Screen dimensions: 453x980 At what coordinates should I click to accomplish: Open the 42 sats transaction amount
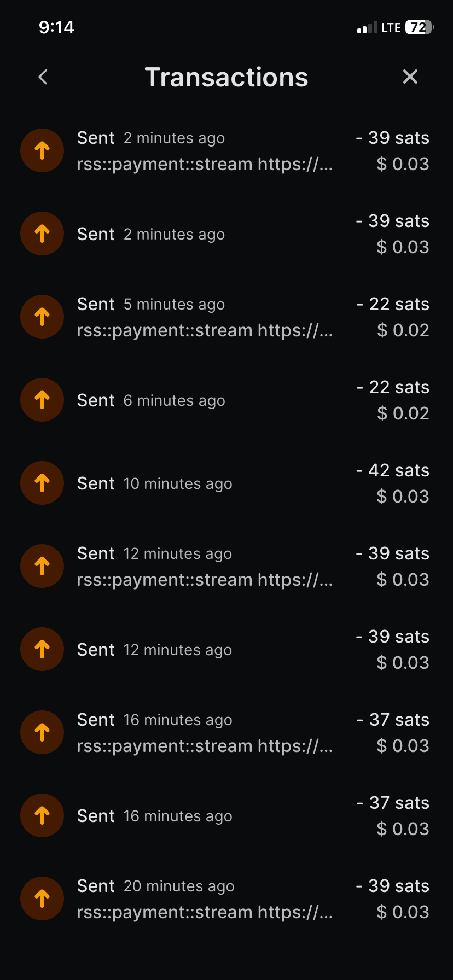(x=393, y=470)
